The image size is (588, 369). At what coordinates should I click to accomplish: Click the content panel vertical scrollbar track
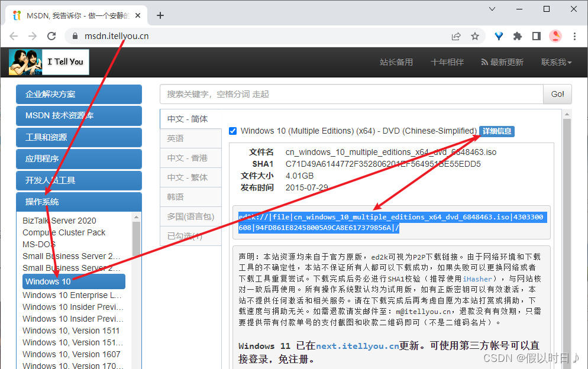click(567, 244)
